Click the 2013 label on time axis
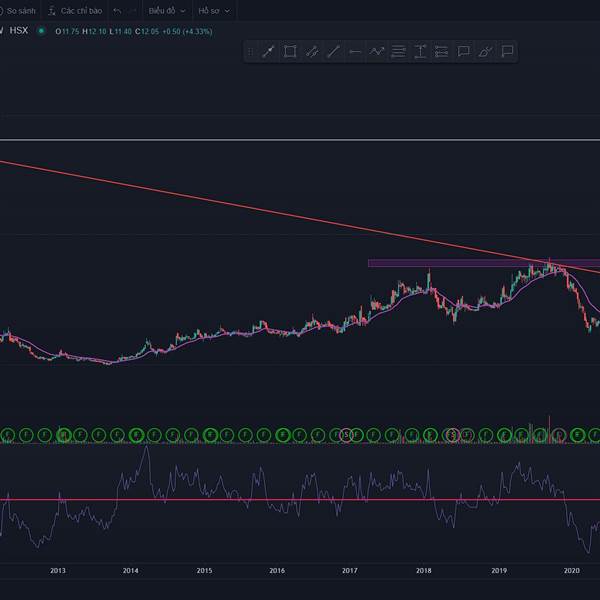The width and height of the screenshot is (600, 600). [57, 571]
